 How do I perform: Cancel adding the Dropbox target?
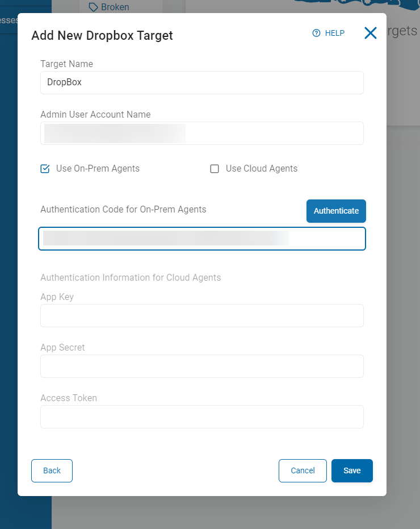coord(303,470)
